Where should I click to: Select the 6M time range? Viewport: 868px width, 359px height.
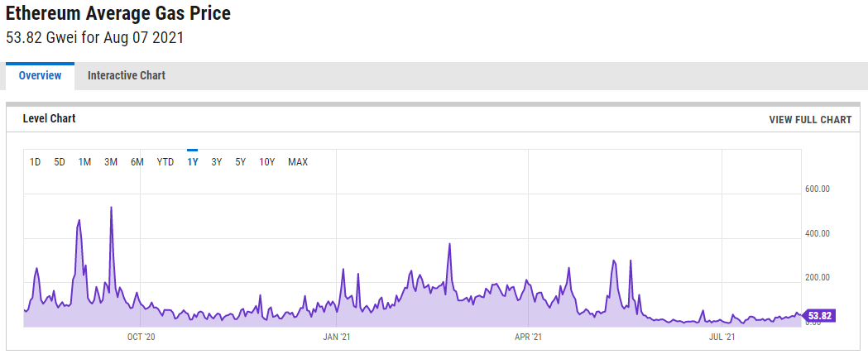coord(137,162)
